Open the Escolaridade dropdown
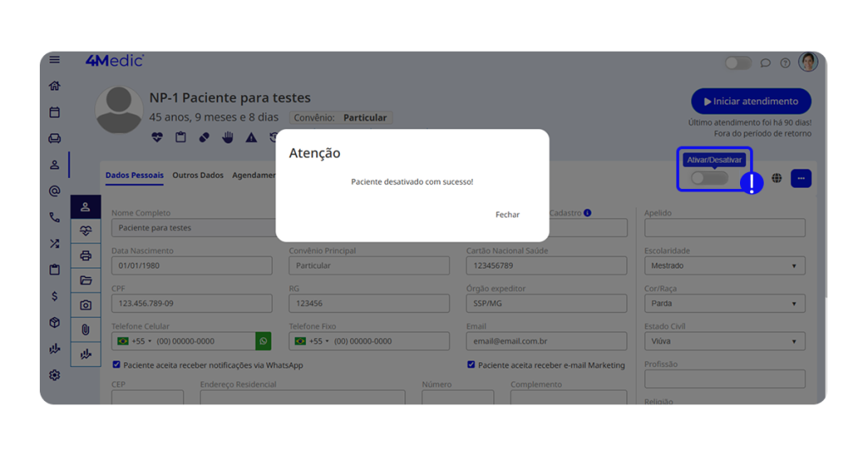 pyautogui.click(x=724, y=265)
